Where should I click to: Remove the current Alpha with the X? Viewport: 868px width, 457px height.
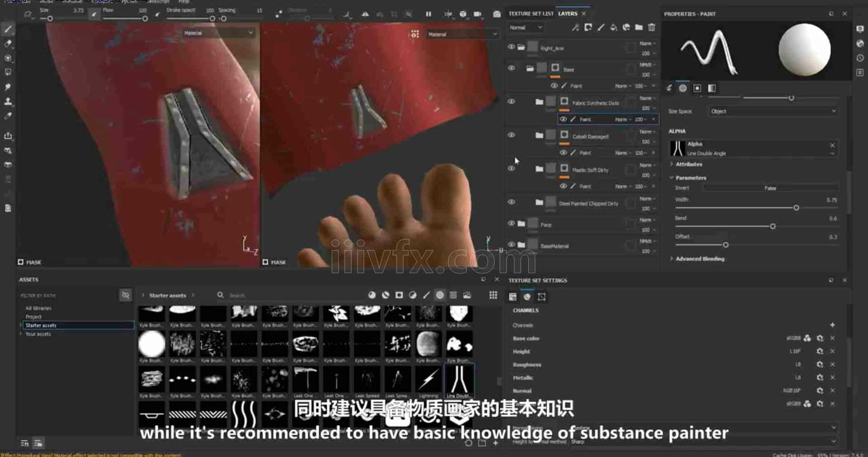coord(832,145)
